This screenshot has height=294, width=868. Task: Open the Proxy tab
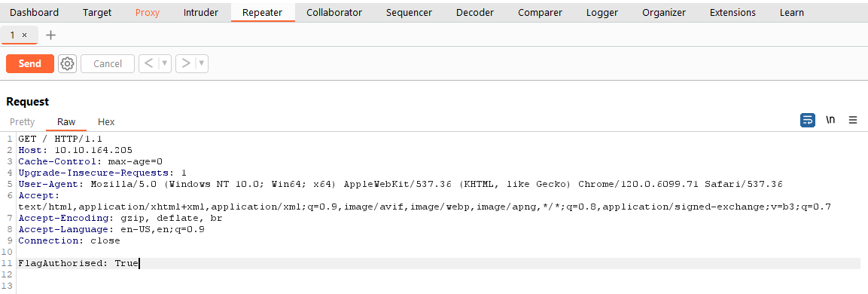coord(148,12)
